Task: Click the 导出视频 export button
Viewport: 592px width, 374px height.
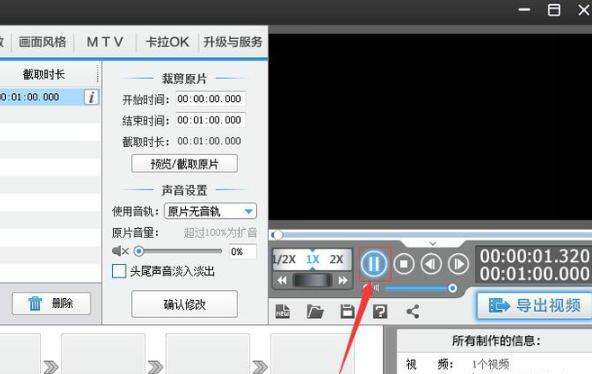Action: coord(534,305)
